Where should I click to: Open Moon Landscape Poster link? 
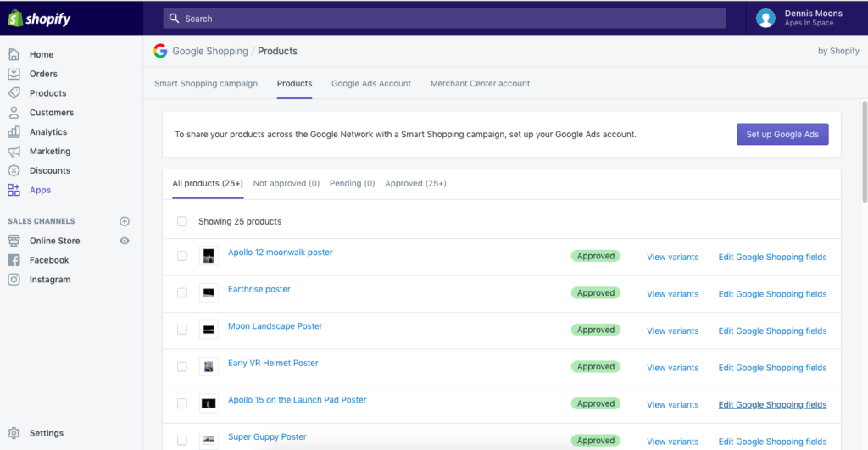tap(275, 326)
